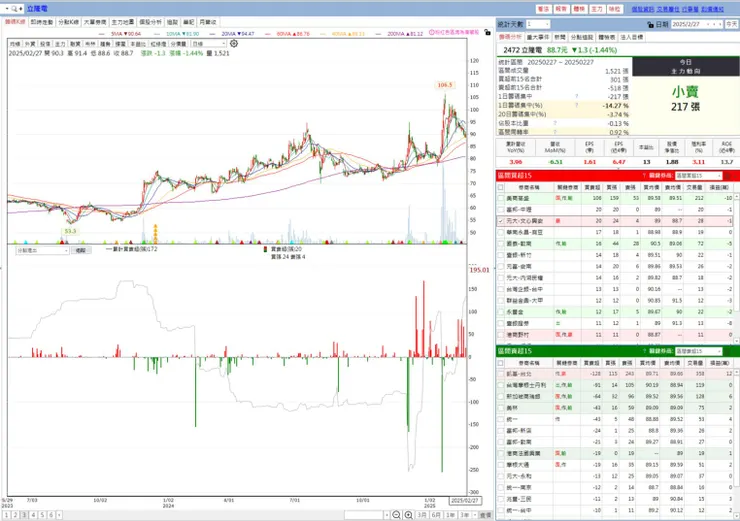Go to chart page 5
The height and width of the screenshot is (521, 740).
[x=42, y=515]
